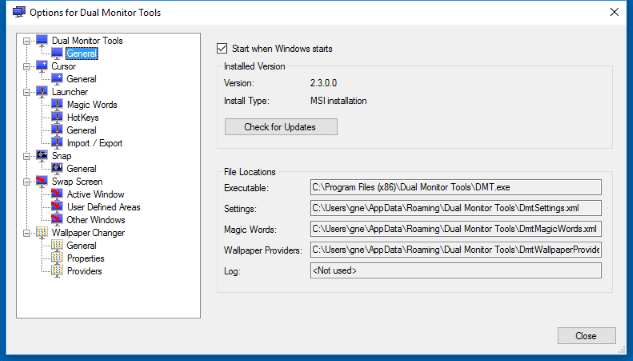Select General under Dual Monitor Tools

click(x=82, y=53)
